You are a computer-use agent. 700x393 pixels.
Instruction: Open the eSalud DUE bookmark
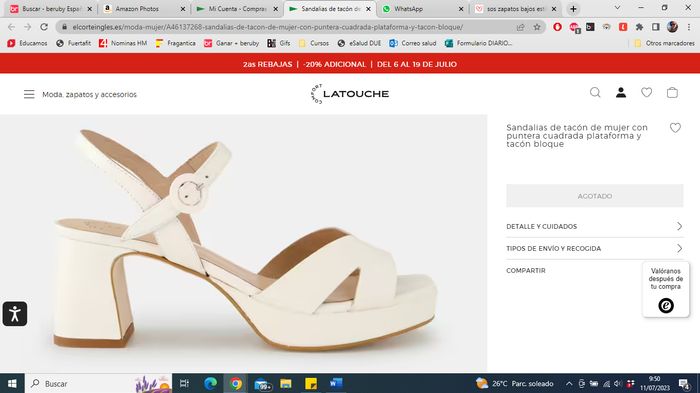[359, 43]
